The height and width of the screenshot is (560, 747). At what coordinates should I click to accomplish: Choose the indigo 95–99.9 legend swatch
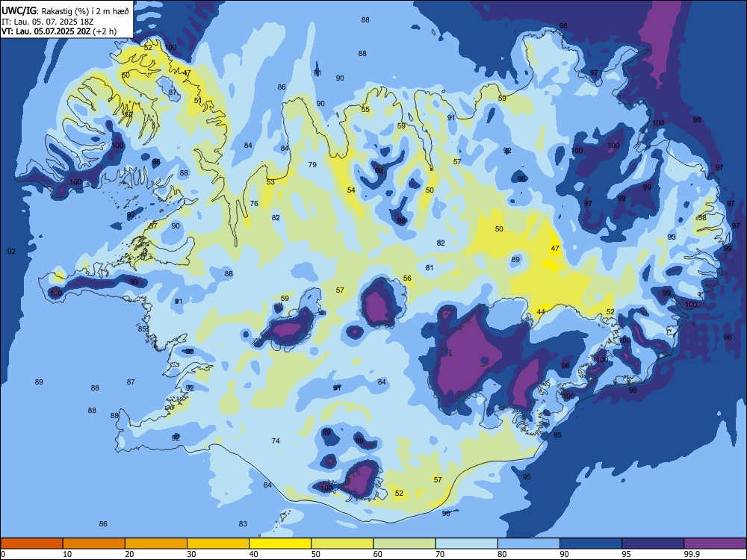tap(653, 544)
